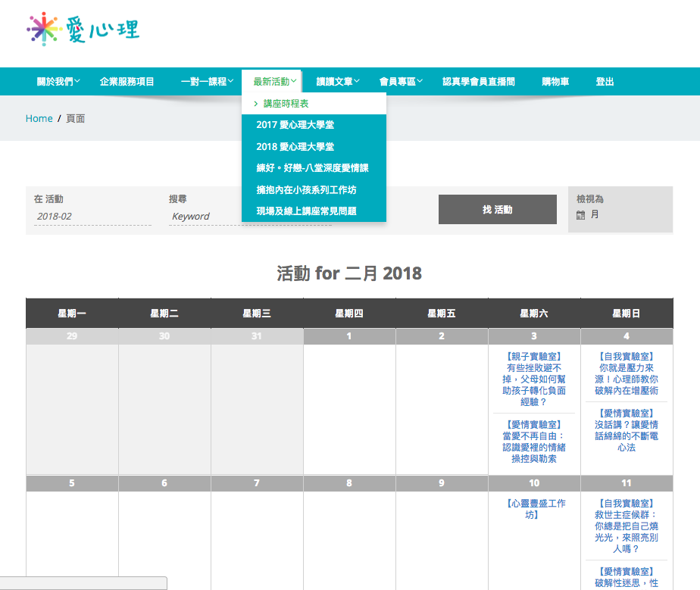
Task: Open 練好・好戀-八堂深度愛情課 menu item
Action: coord(312,168)
